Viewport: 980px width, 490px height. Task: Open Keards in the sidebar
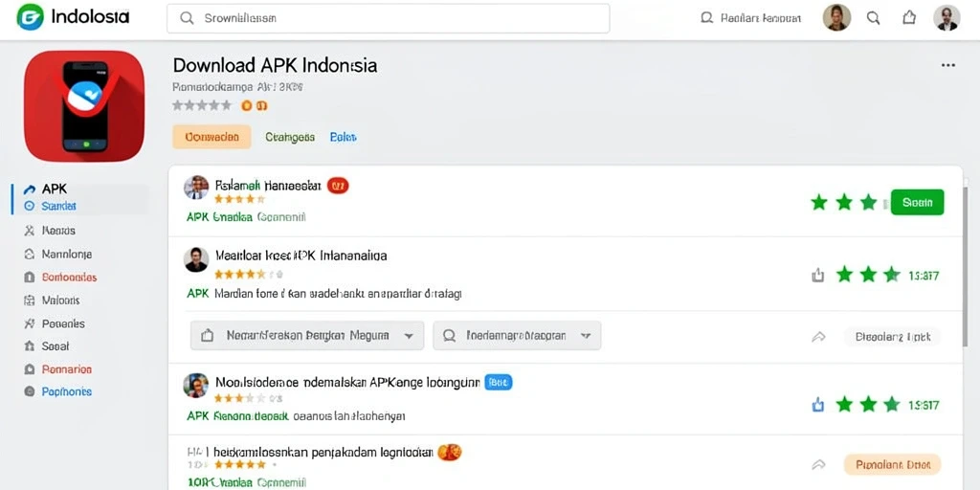pyautogui.click(x=58, y=231)
